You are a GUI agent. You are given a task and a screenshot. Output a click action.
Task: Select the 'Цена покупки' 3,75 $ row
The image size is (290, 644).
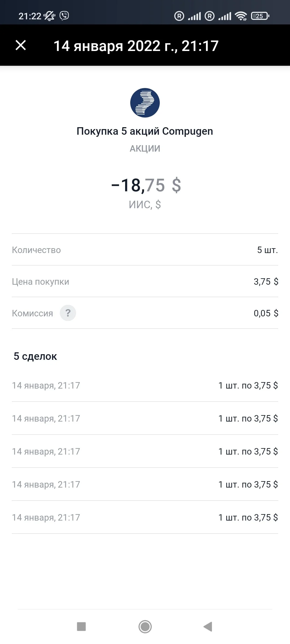pos(145,281)
